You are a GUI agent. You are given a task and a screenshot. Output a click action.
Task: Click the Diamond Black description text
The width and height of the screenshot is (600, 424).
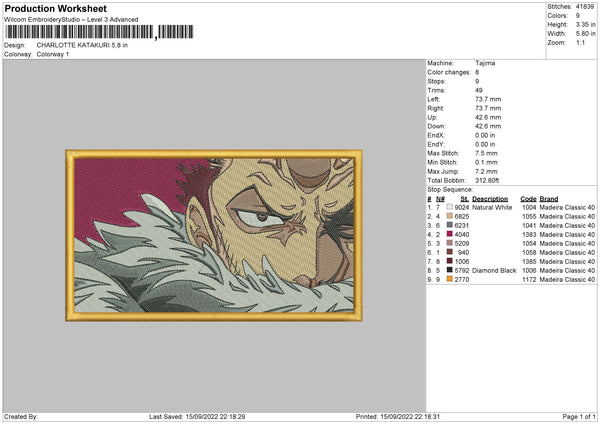pos(494,271)
